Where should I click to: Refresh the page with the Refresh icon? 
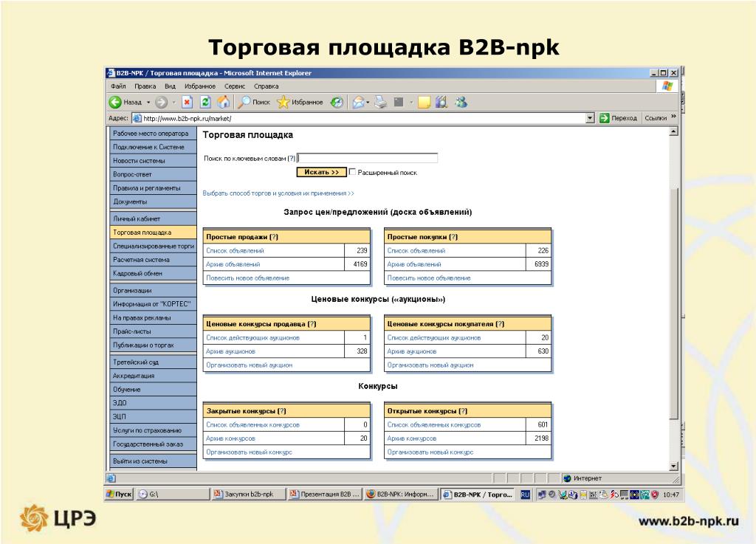[x=205, y=102]
